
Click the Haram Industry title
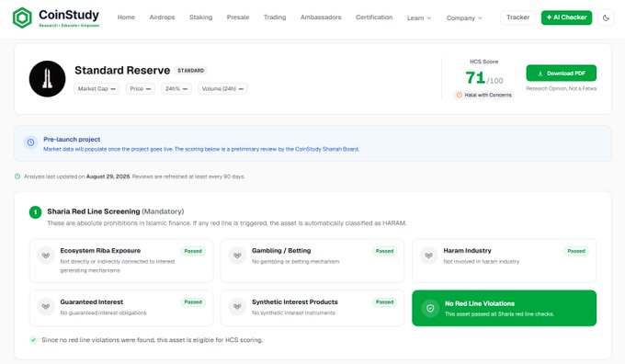tap(467, 250)
